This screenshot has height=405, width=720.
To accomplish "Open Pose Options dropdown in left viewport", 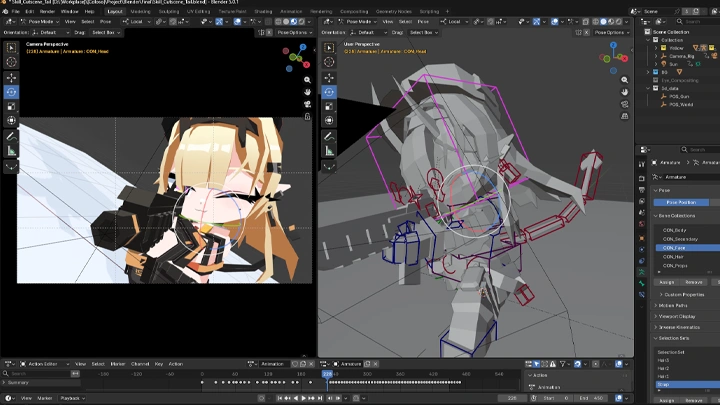I will coord(294,33).
